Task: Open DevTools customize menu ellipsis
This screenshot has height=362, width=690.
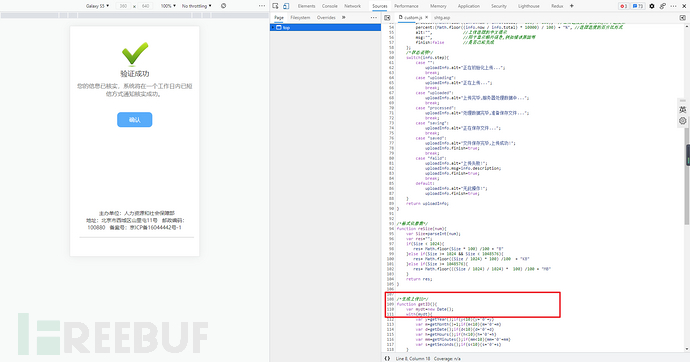Action: (x=673, y=6)
